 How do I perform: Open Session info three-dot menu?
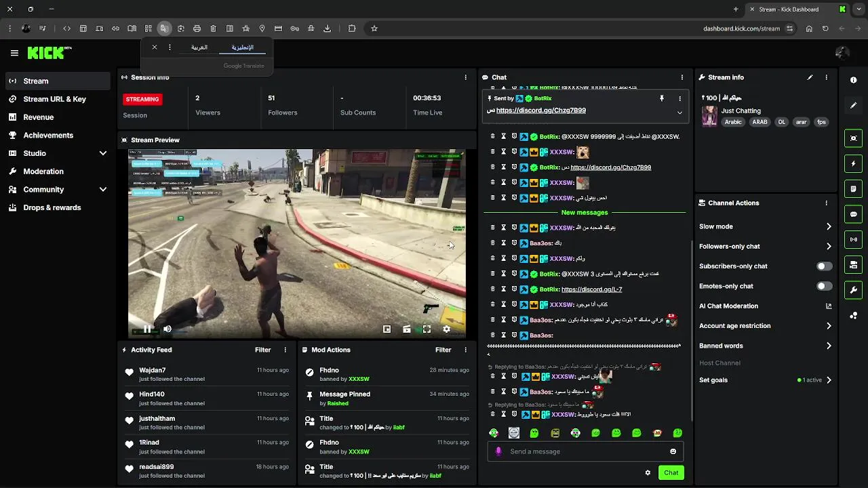[x=465, y=77]
